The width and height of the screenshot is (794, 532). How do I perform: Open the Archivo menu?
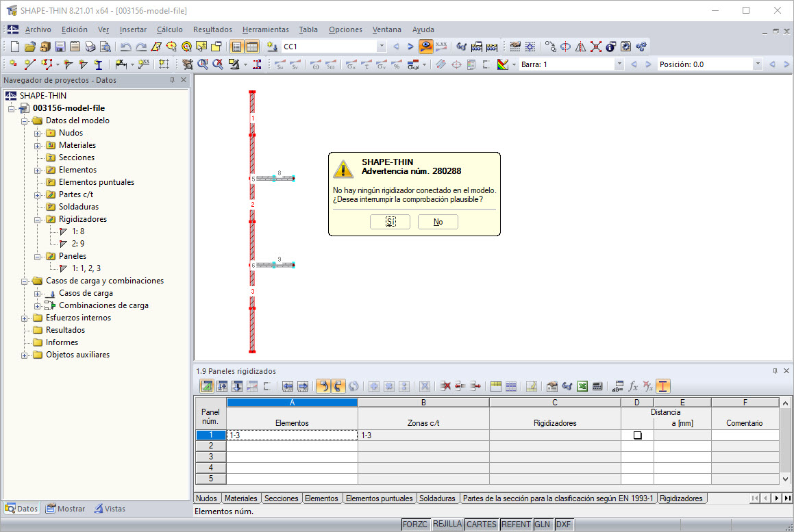coord(38,30)
